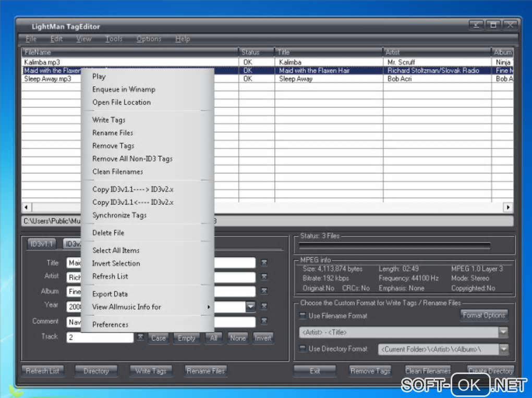Click the All button
This screenshot has height=398, width=532.
point(213,338)
